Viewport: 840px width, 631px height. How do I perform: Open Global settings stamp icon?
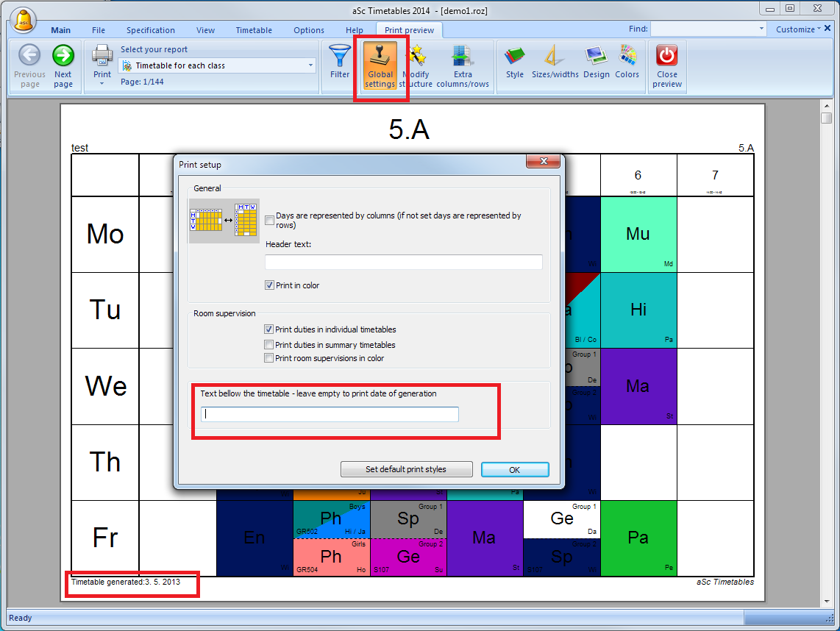[x=380, y=57]
